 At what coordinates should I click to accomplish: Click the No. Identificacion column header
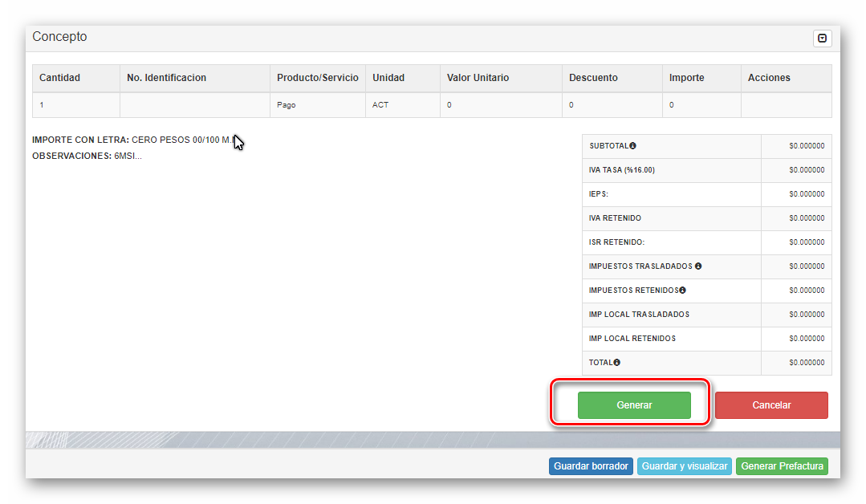[x=195, y=78]
